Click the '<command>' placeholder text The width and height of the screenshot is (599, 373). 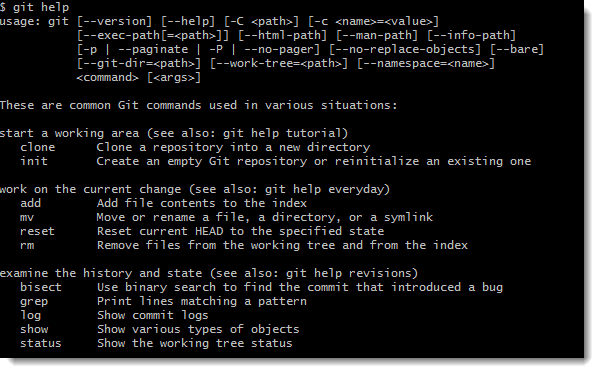pos(107,77)
